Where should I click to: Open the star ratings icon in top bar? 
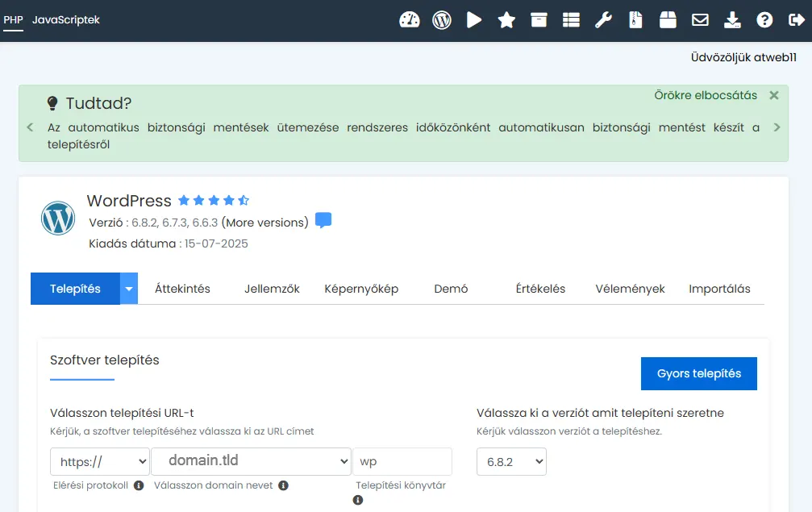pos(506,20)
